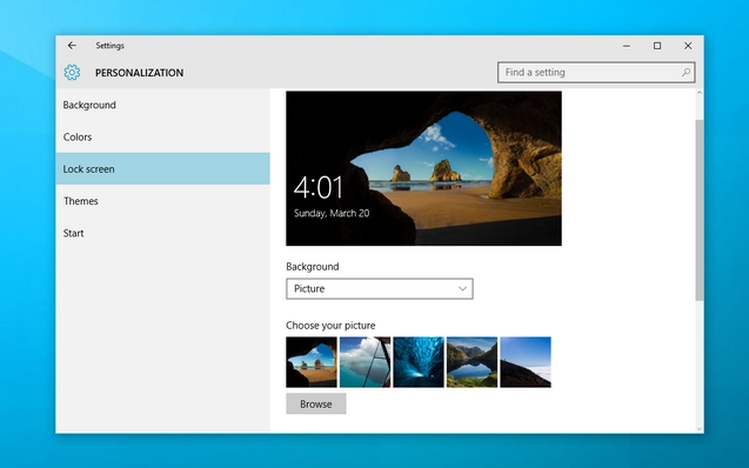Select the Lock screen page
The width and height of the screenshot is (749, 468).
tap(163, 169)
